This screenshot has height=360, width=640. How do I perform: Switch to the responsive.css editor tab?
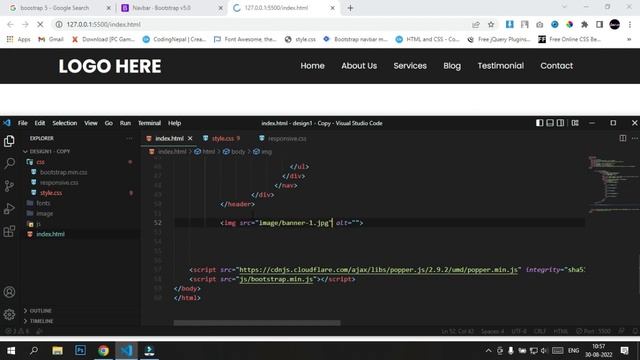tap(287, 138)
